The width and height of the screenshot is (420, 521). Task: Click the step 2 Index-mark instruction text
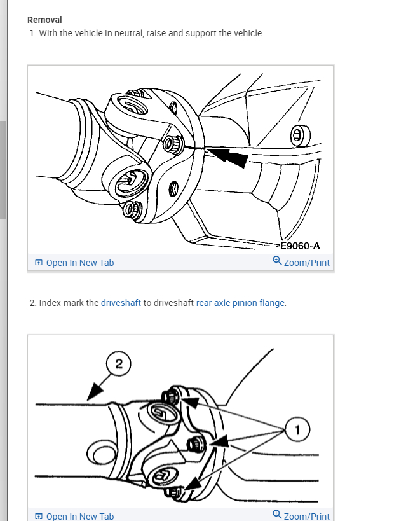[x=158, y=303]
